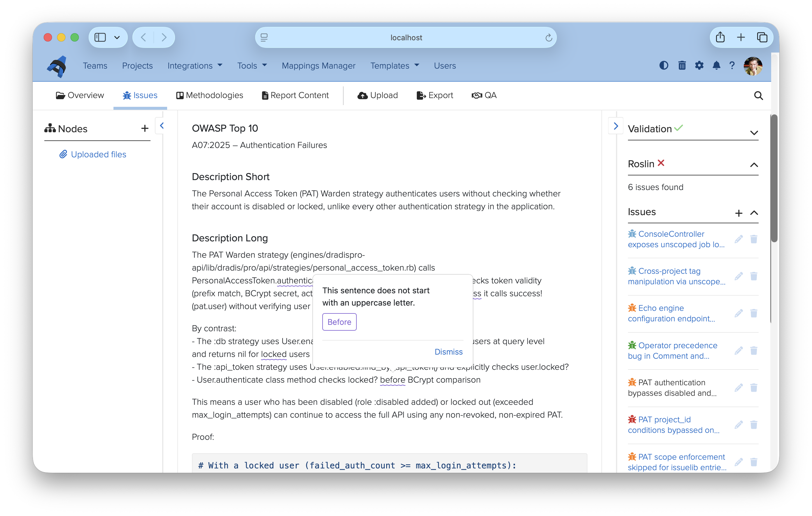The image size is (812, 516).
Task: Delete the PAT scope enforcement issue
Action: pos(754,462)
